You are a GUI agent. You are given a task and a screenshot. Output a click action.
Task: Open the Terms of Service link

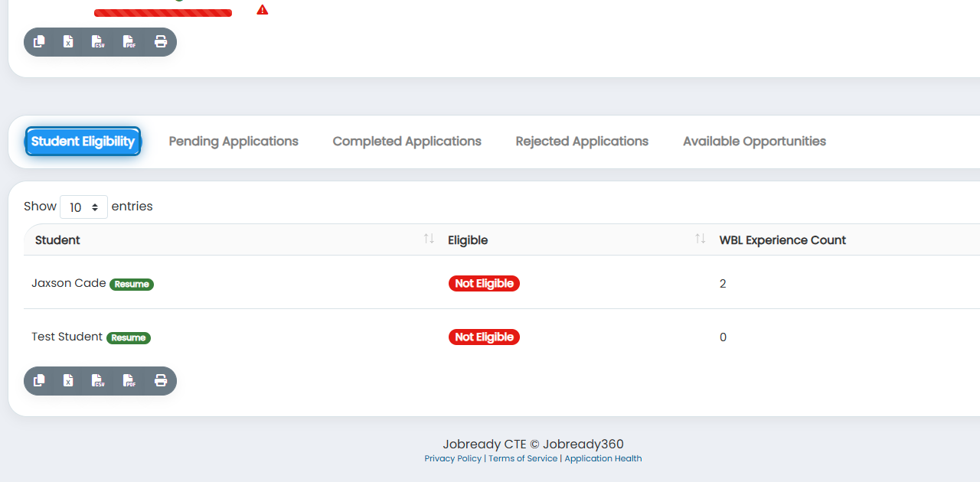click(x=523, y=458)
